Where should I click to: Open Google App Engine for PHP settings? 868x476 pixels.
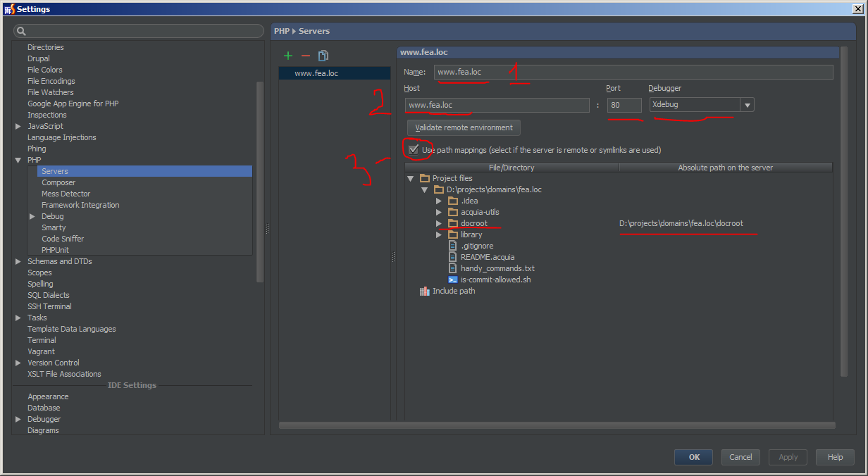73,104
